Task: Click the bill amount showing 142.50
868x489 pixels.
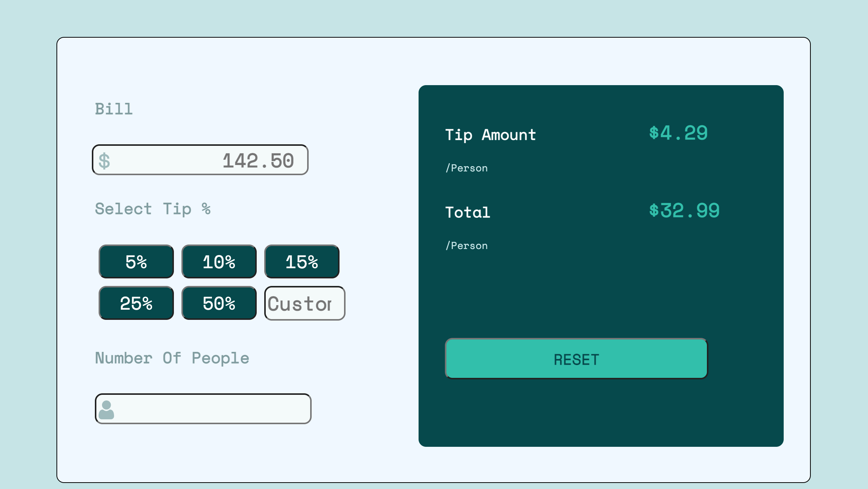Action: (x=258, y=161)
